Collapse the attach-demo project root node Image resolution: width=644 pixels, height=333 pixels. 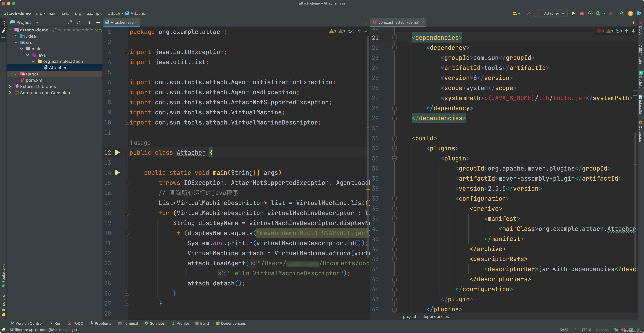(x=10, y=30)
